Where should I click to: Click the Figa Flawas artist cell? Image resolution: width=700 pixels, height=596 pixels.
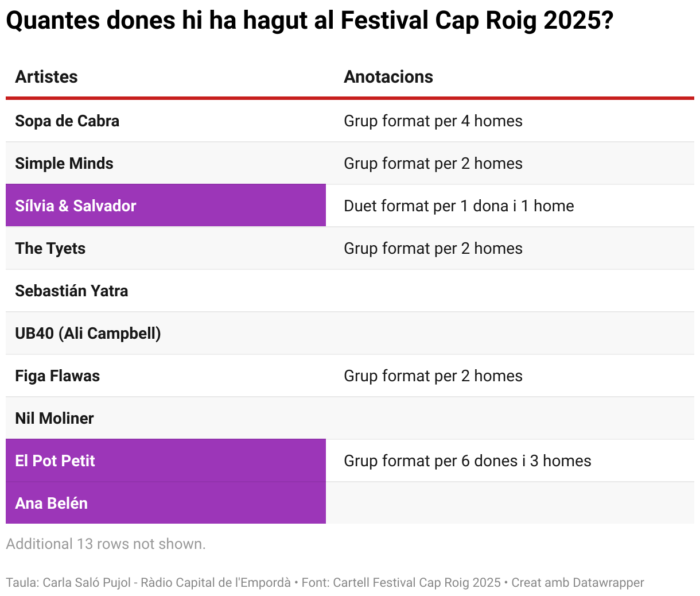[x=166, y=376]
